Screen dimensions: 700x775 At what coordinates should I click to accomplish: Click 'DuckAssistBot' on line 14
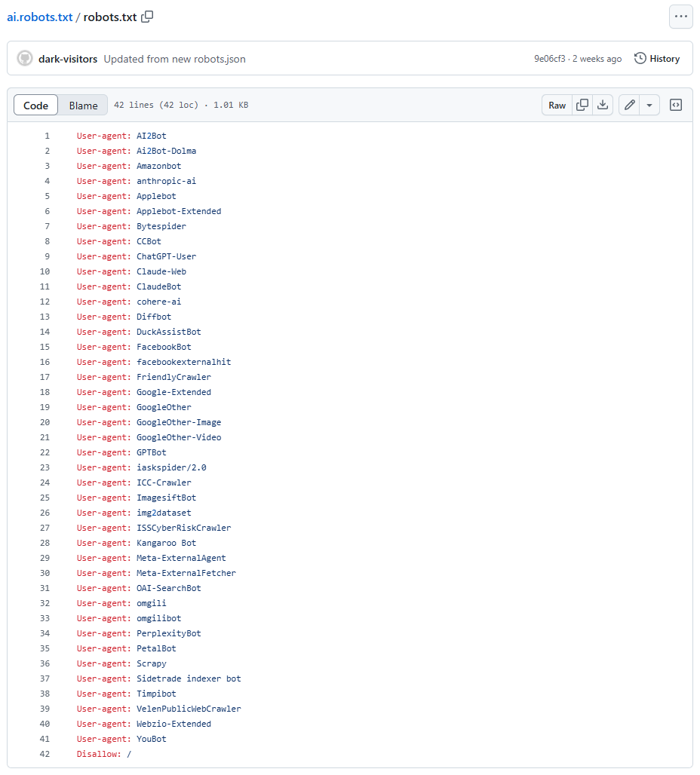169,332
